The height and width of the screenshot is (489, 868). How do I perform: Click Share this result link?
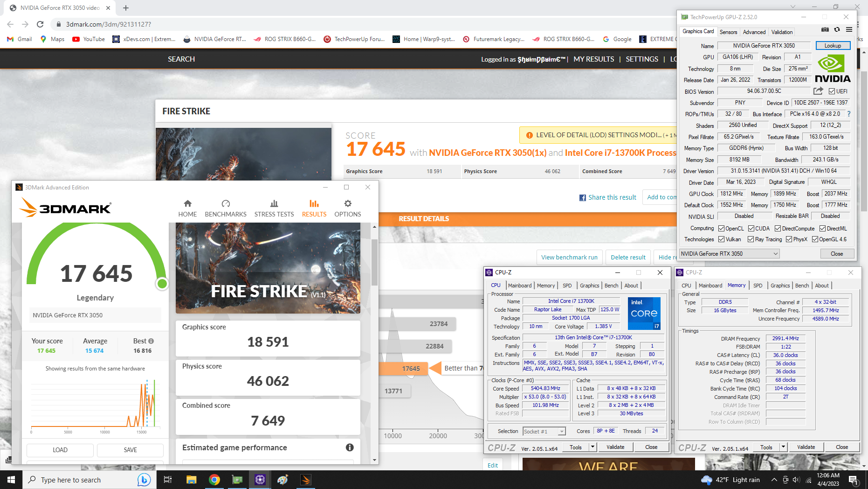tap(607, 197)
